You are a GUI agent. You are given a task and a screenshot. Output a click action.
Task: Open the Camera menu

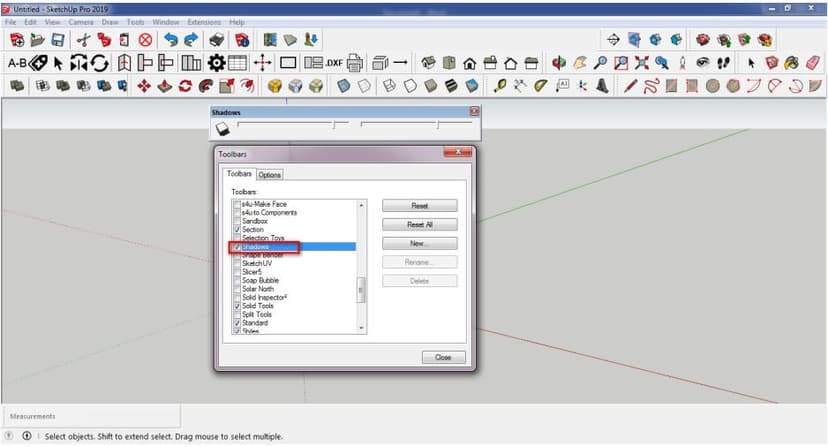click(81, 22)
